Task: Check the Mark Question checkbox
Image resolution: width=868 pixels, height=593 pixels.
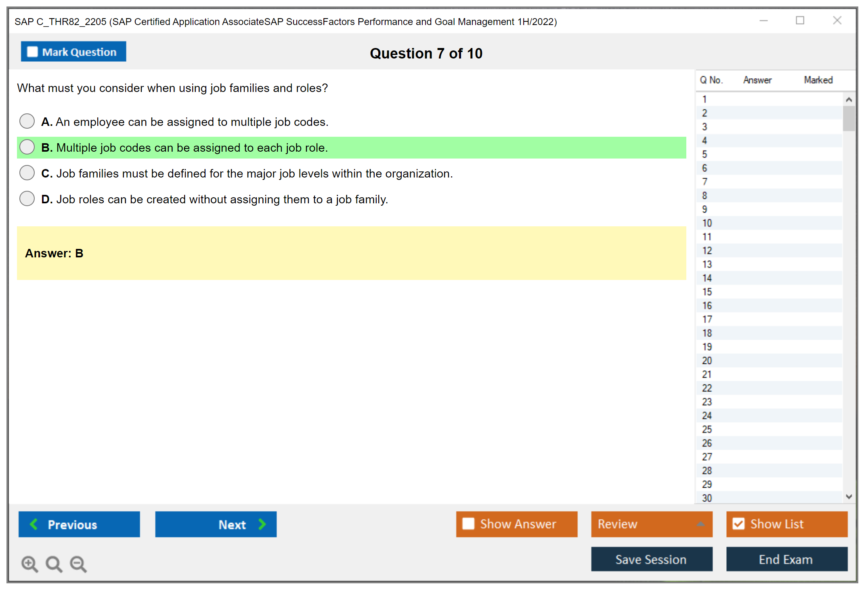Action: click(33, 52)
